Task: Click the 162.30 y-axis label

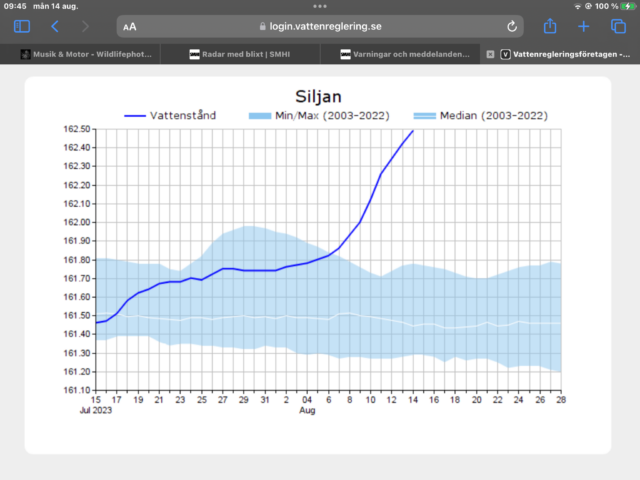Action: click(x=77, y=166)
